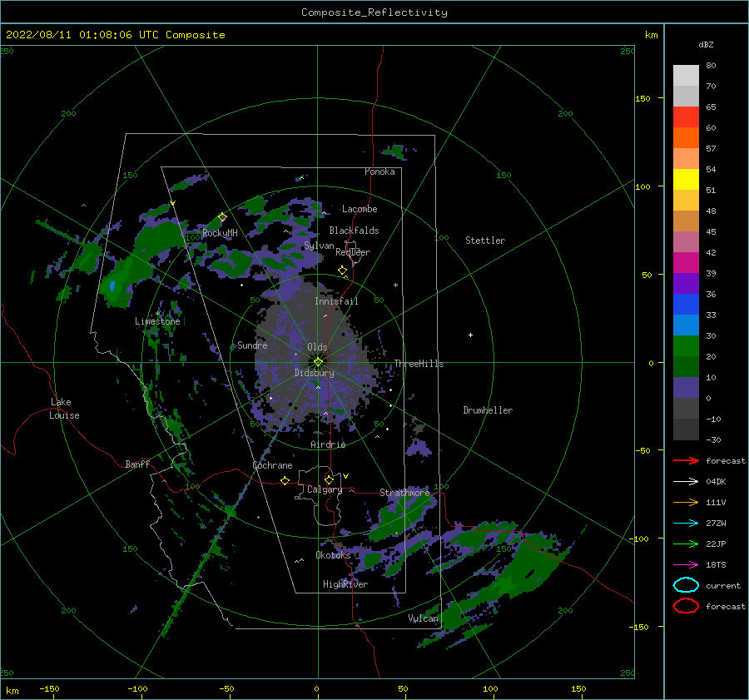Click the Airdrie label

tap(328, 444)
